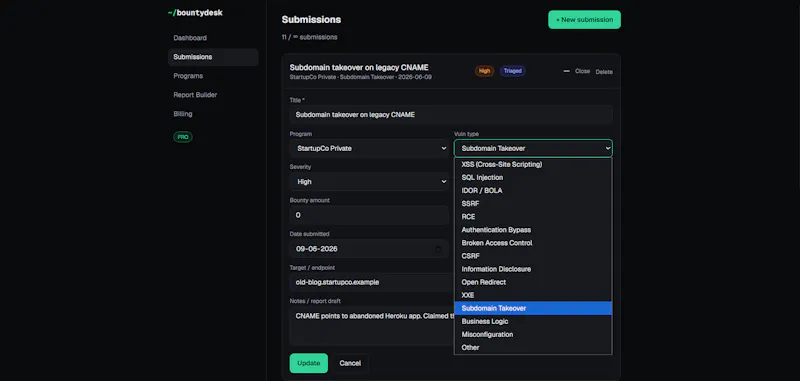Open the Vuln type dropdown
The width and height of the screenshot is (800, 381).
click(x=533, y=148)
